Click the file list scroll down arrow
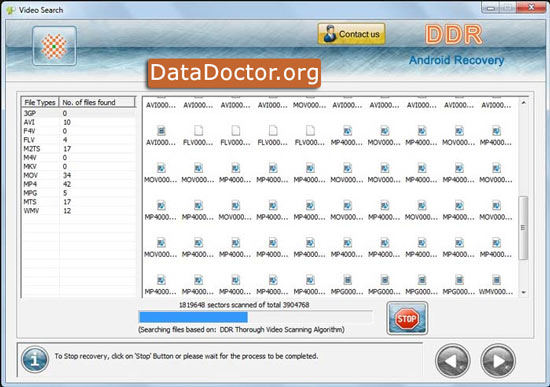The height and width of the screenshot is (387, 550). coord(523,292)
